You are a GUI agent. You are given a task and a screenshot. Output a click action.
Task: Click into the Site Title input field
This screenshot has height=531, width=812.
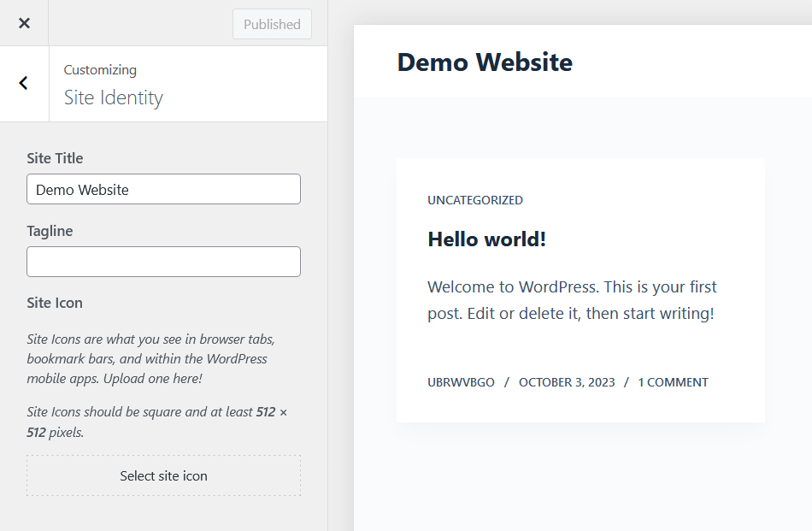(163, 189)
